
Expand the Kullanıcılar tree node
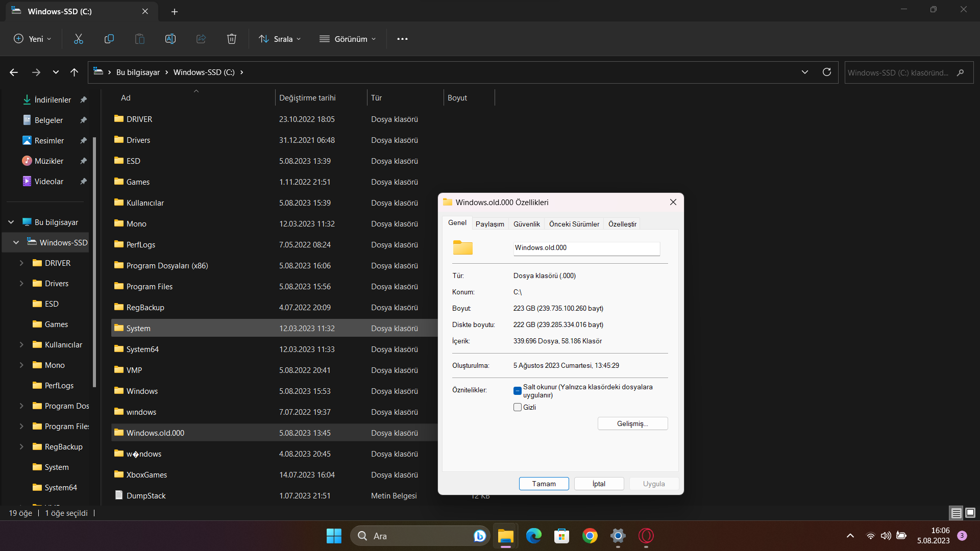click(21, 345)
